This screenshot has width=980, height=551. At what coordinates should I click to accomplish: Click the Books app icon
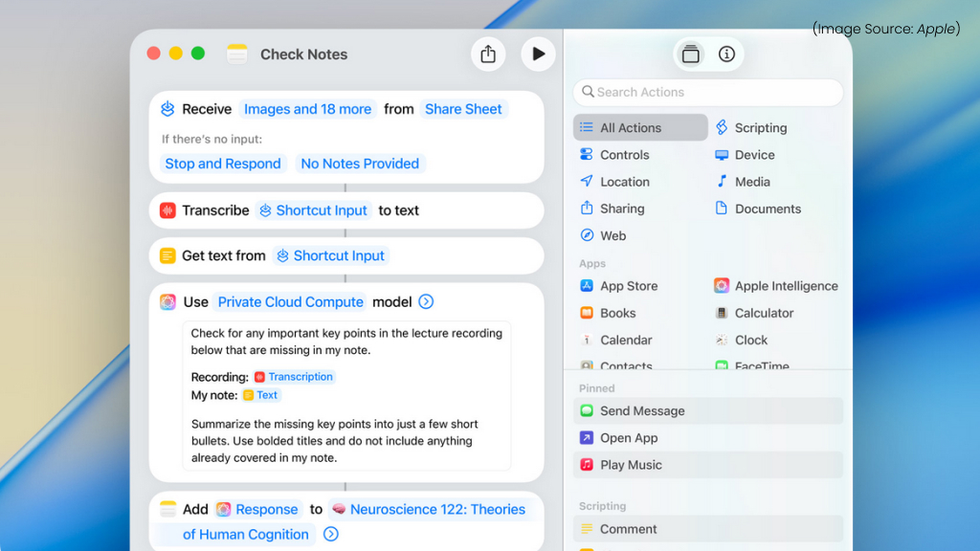click(587, 313)
